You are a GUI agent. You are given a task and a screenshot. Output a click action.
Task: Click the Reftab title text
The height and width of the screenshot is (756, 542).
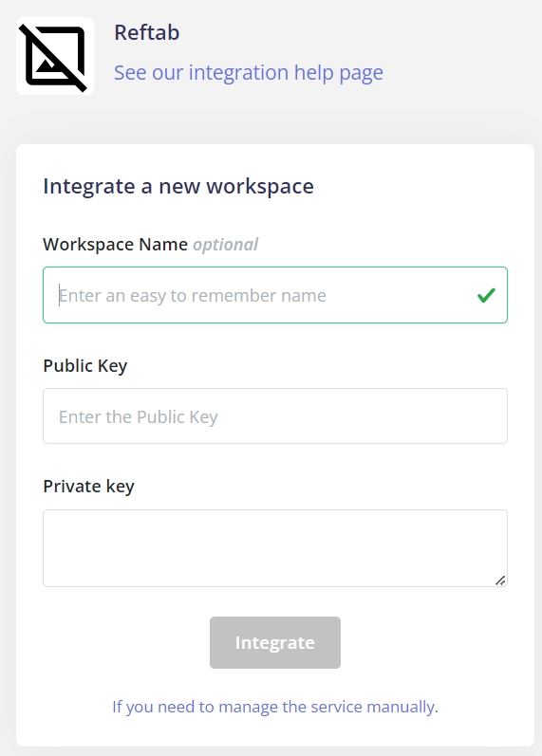[x=147, y=33]
